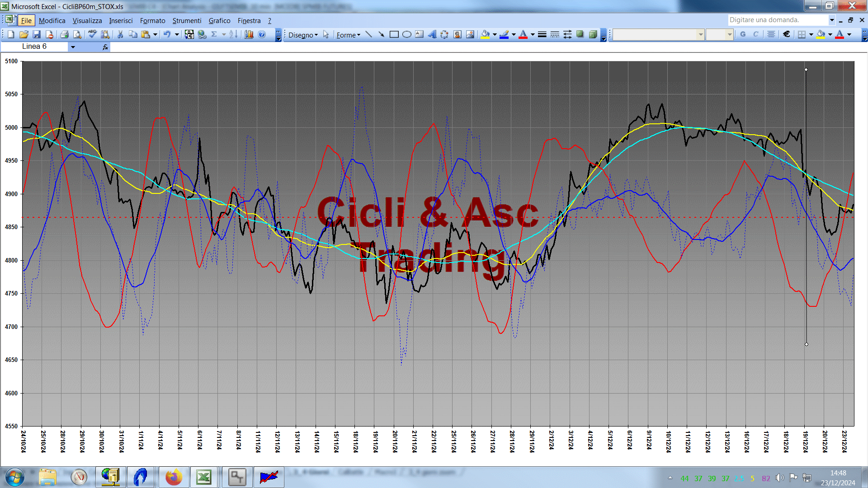The width and height of the screenshot is (868, 488).
Task: Open the Name Box dropdown showing Linea 6
Action: pos(73,47)
